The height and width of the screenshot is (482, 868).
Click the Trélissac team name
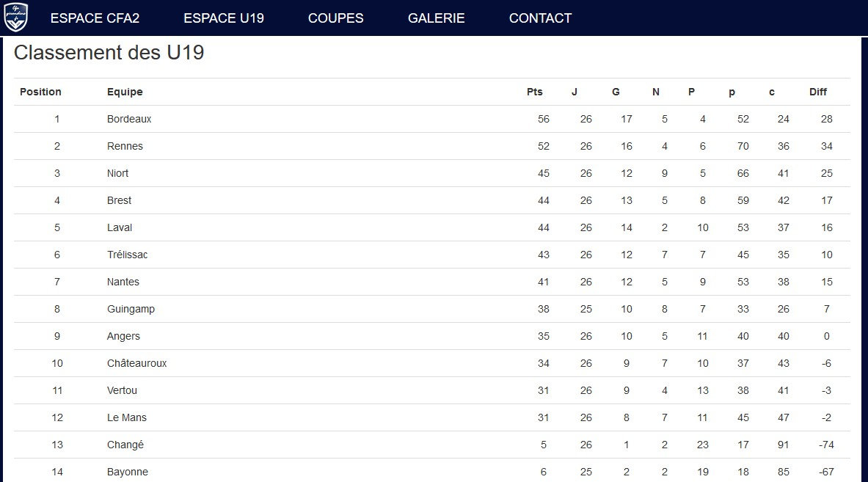[x=127, y=255]
